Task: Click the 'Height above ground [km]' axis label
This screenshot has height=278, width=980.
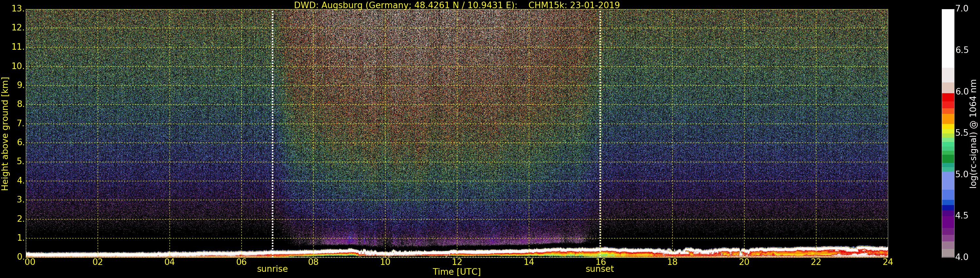Action: [x=5, y=134]
